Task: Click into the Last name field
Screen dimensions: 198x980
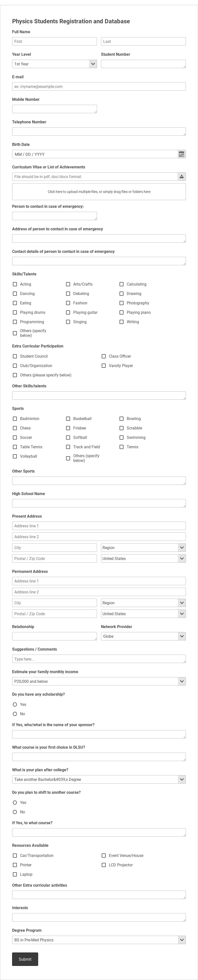Action: (143, 41)
